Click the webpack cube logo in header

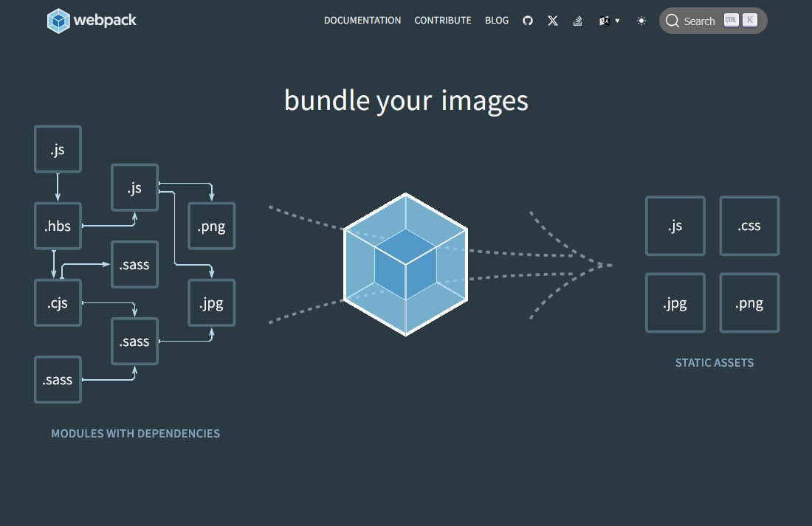[58, 21]
